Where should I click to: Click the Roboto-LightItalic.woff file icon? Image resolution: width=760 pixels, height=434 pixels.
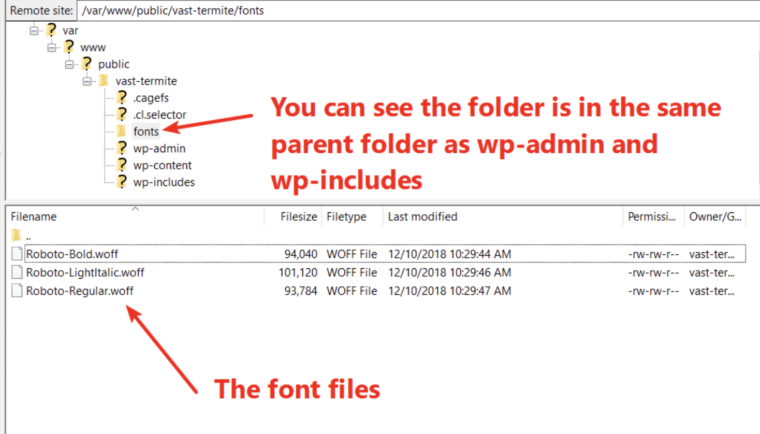point(17,272)
